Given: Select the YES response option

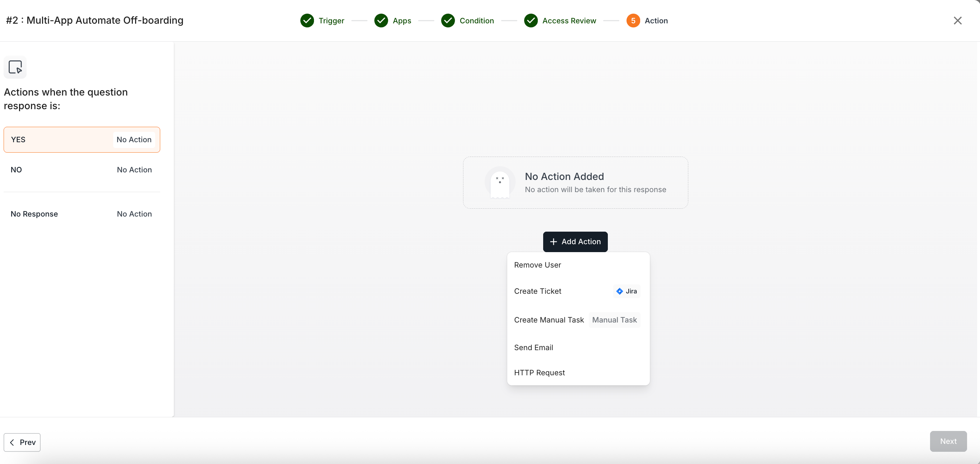Looking at the screenshot, I should point(82,140).
